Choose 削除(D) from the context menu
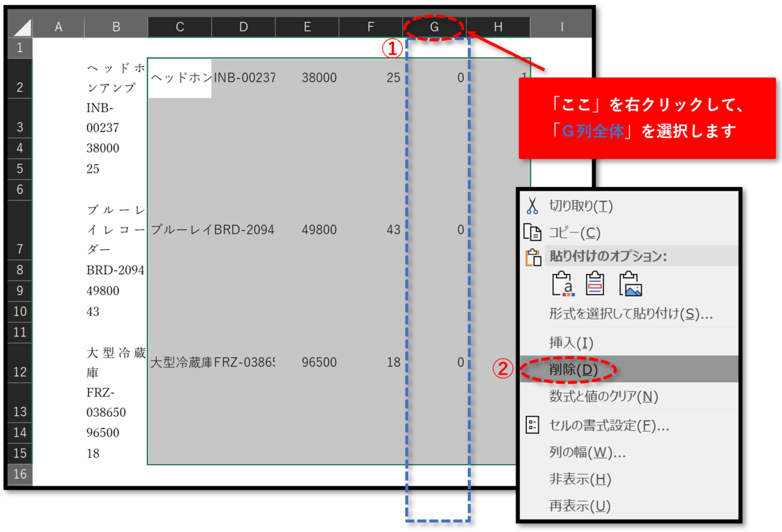The width and height of the screenshot is (782, 532). [x=573, y=369]
